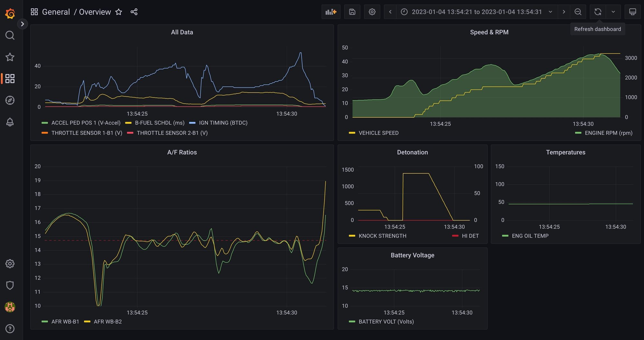Expand the collapsed side navigation menu
Image resolution: width=644 pixels, height=340 pixels.
(x=22, y=24)
